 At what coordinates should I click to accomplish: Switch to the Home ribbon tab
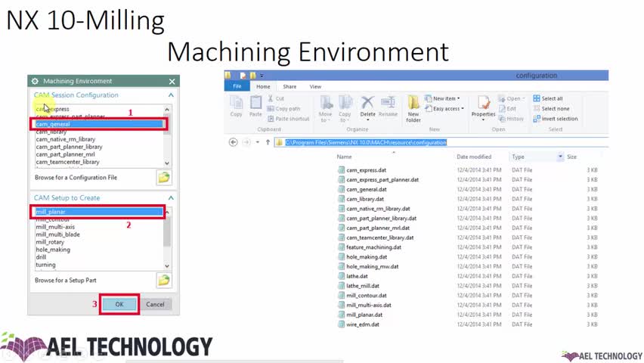(x=263, y=87)
